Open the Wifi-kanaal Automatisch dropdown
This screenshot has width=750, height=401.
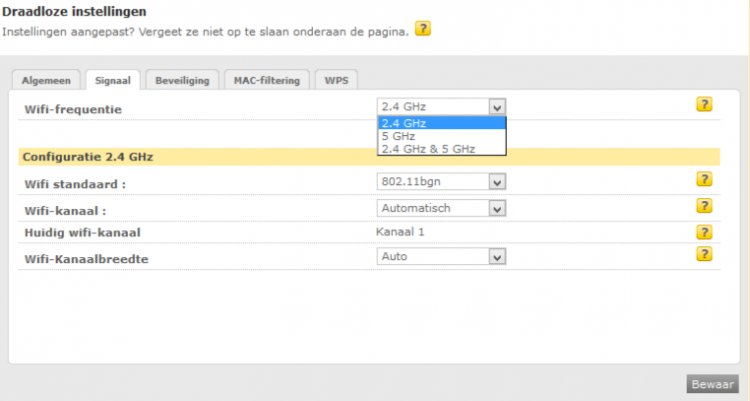point(441,208)
